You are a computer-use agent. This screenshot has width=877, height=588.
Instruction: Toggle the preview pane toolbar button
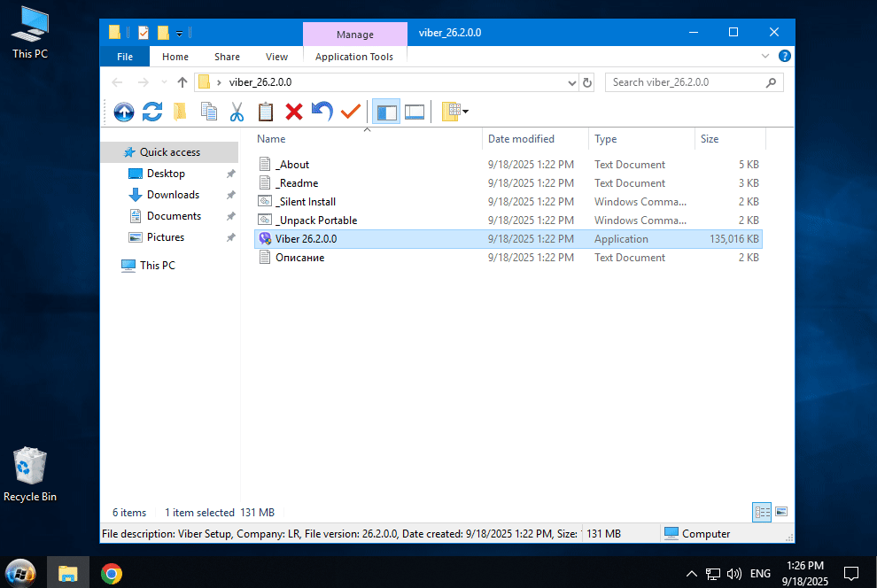pyautogui.click(x=415, y=112)
